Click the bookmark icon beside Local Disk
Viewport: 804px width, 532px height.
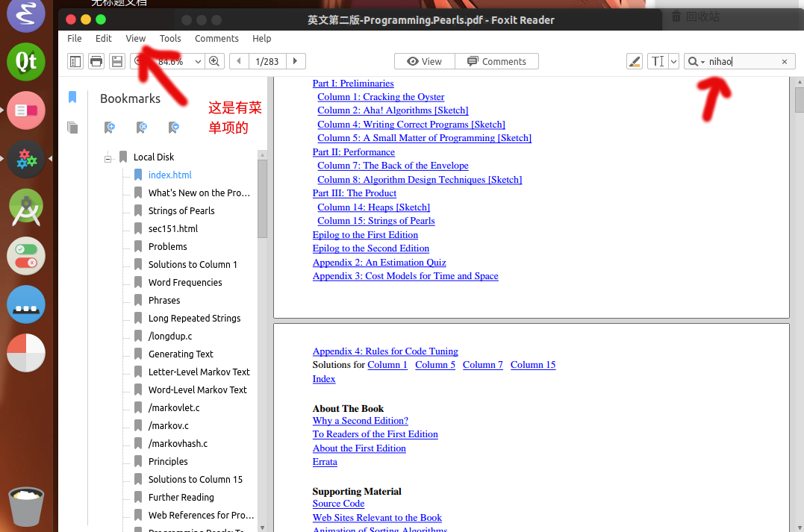point(123,157)
